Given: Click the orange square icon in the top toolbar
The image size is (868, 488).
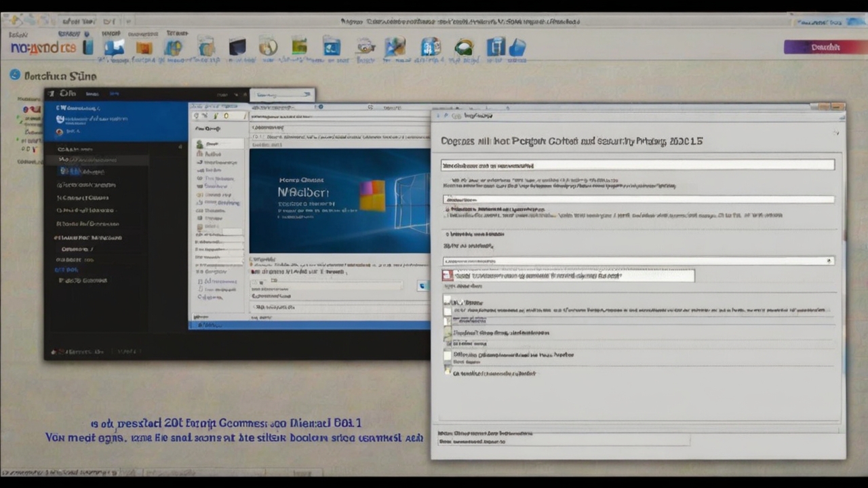Looking at the screenshot, I should [144, 47].
